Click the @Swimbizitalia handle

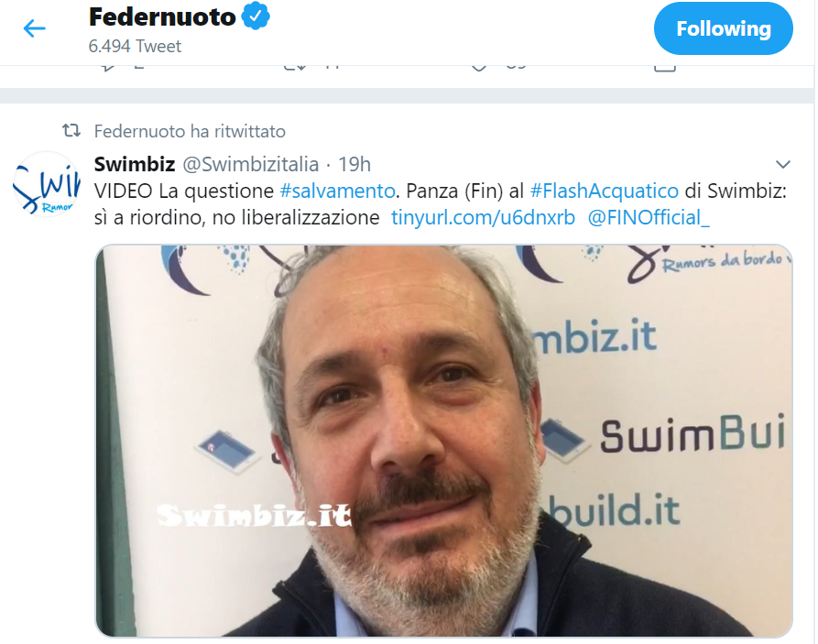click(x=250, y=164)
